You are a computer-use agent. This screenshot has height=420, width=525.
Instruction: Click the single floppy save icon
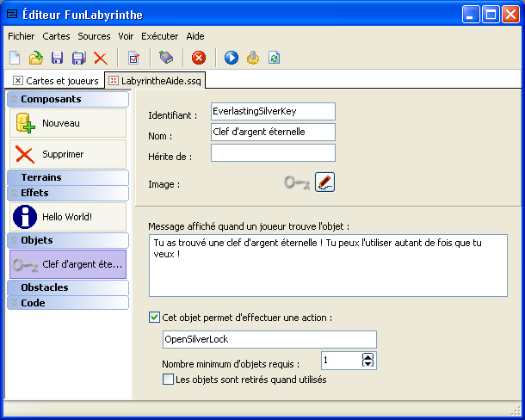(x=57, y=58)
